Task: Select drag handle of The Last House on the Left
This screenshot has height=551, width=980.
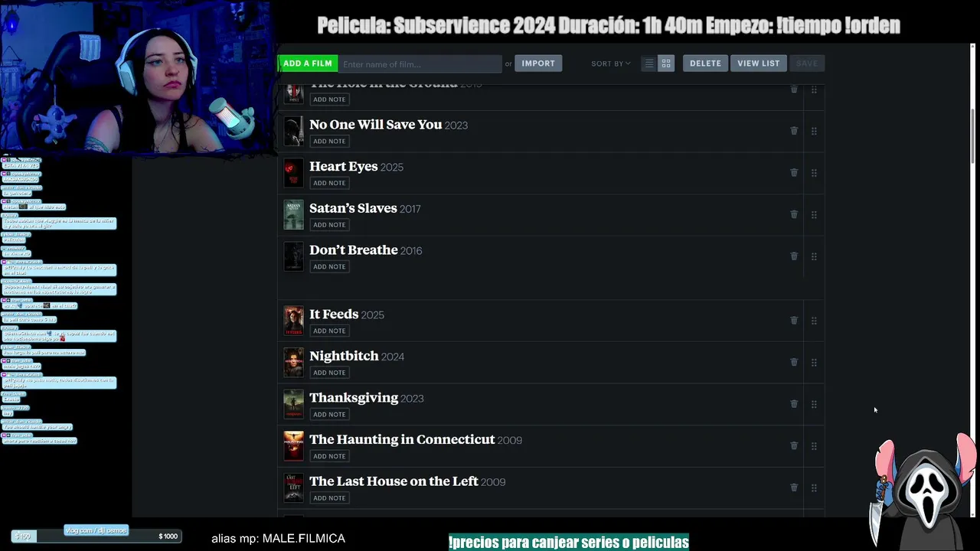Action: tap(814, 487)
